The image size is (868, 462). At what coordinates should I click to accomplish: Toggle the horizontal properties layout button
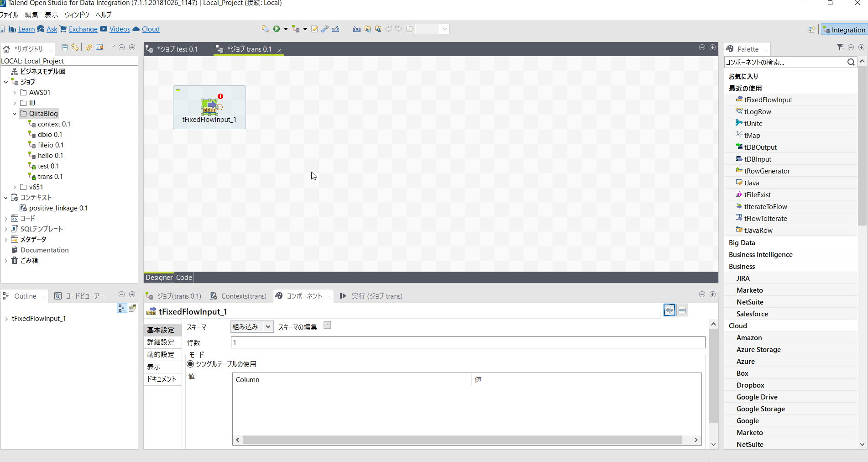click(x=682, y=310)
